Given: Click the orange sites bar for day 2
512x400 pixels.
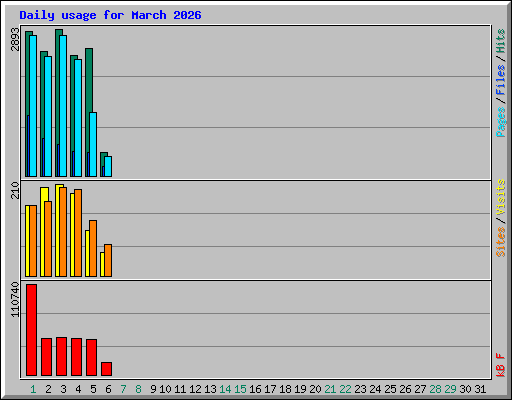Looking at the screenshot, I should point(48,239).
